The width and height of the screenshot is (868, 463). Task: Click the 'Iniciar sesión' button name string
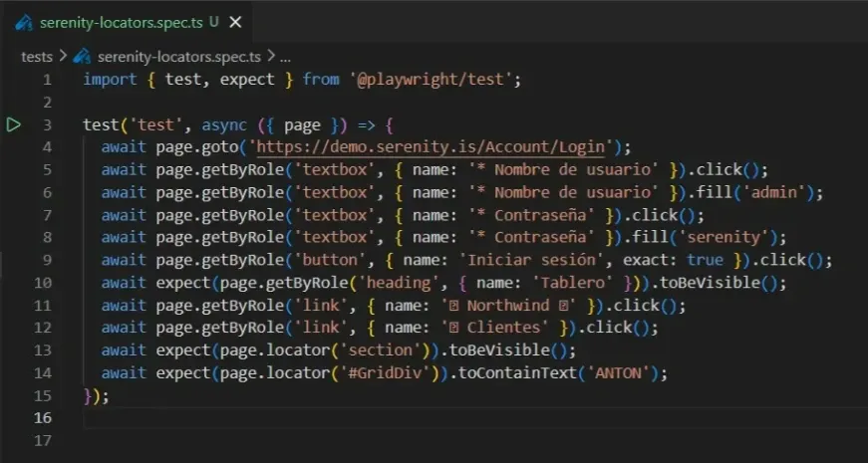pyautogui.click(x=531, y=260)
